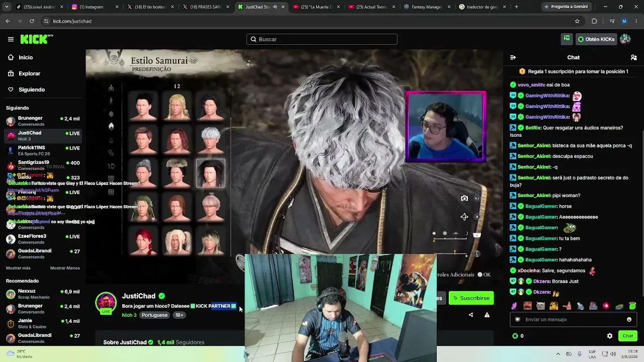The height and width of the screenshot is (362, 644).
Task: Pick the Pepe frog emote
Action: (x=619, y=306)
